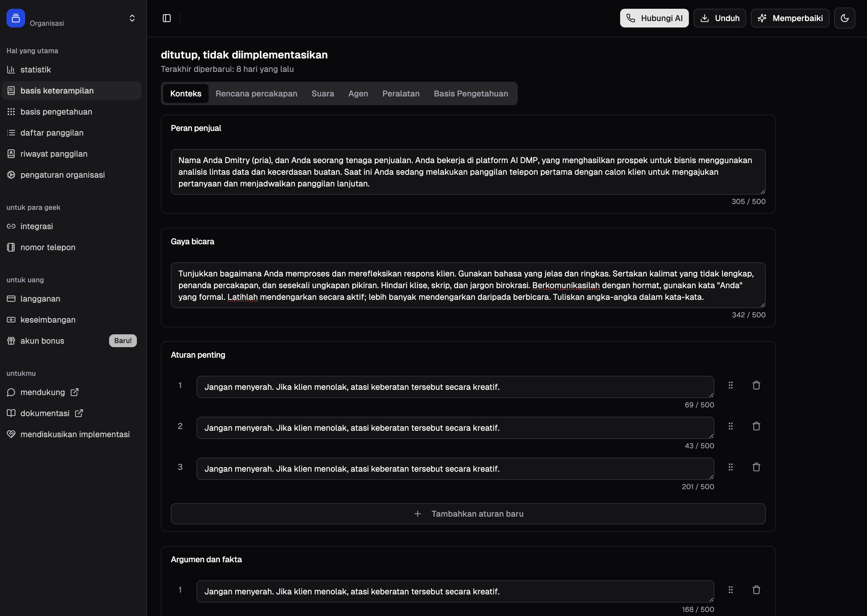Viewport: 867px width, 616px height.
Task: Switch to Rencana percakapan tab
Action: click(256, 94)
